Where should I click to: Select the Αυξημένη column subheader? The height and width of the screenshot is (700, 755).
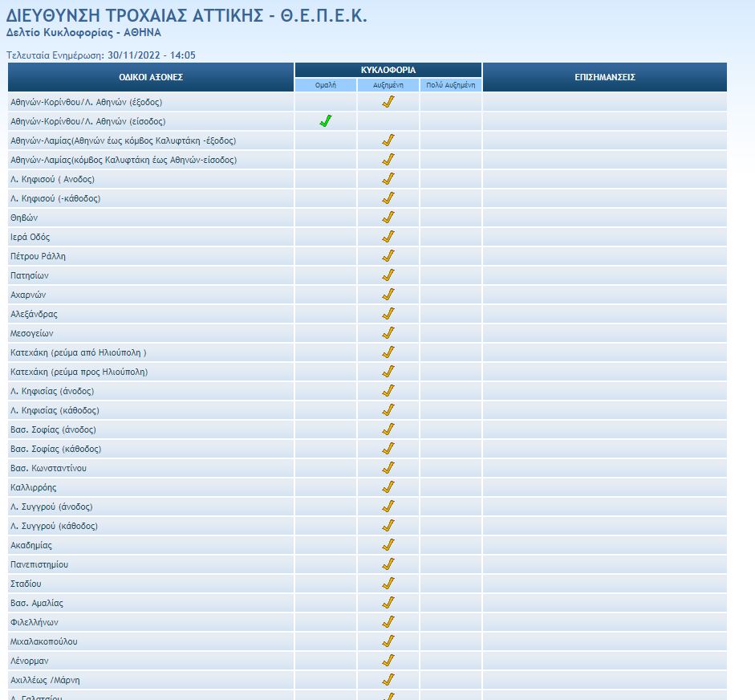click(x=388, y=84)
